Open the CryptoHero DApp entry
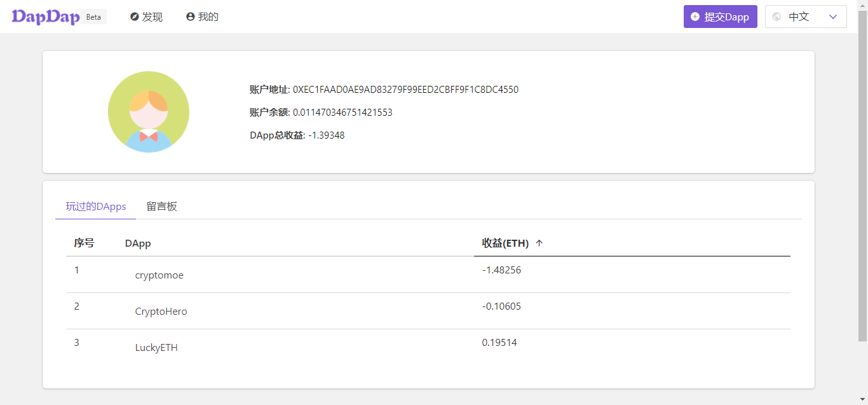 [161, 312]
